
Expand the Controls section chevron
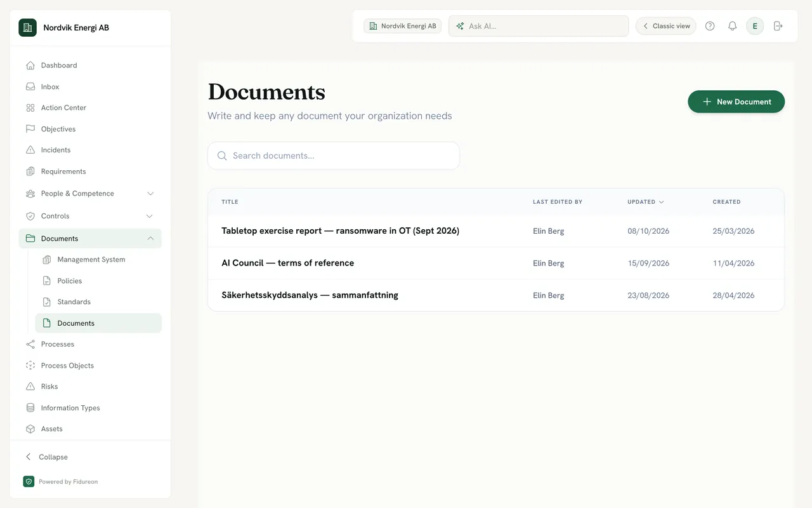[x=150, y=216]
